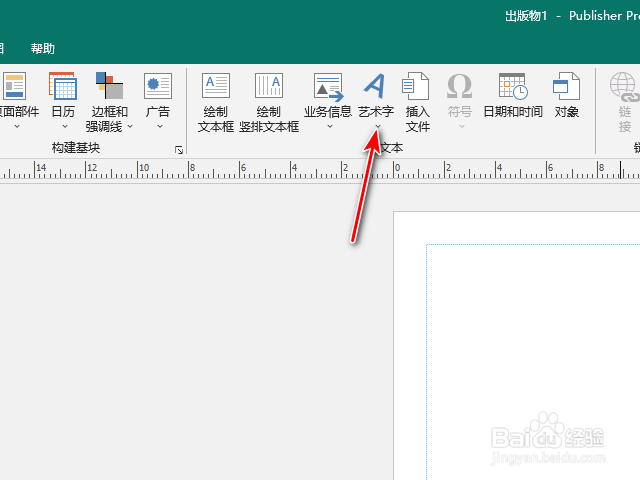Click the Date & Time (日期和时间) icon
640x480 pixels.
click(x=513, y=86)
